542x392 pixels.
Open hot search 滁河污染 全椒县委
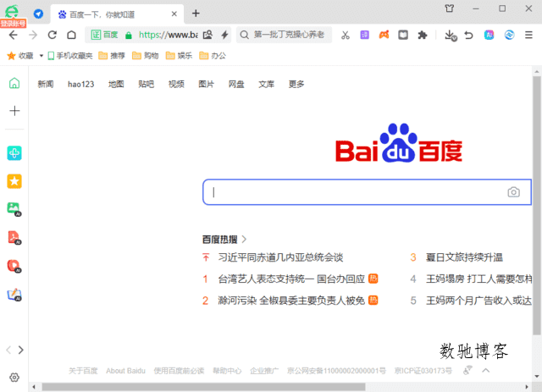point(291,301)
